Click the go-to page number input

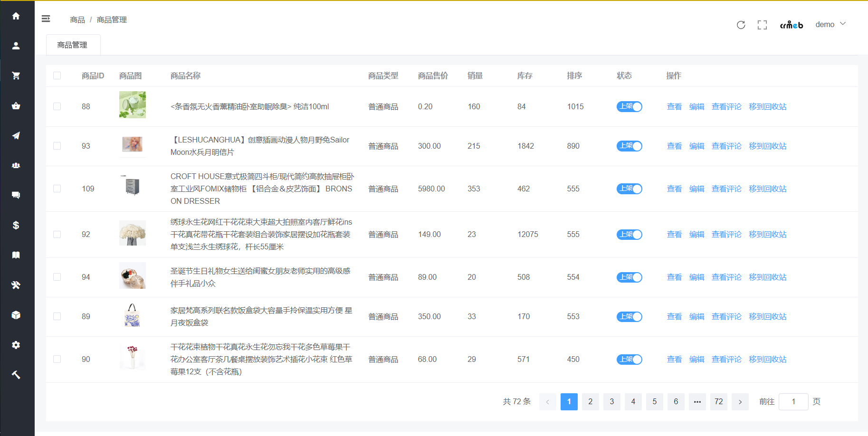793,401
